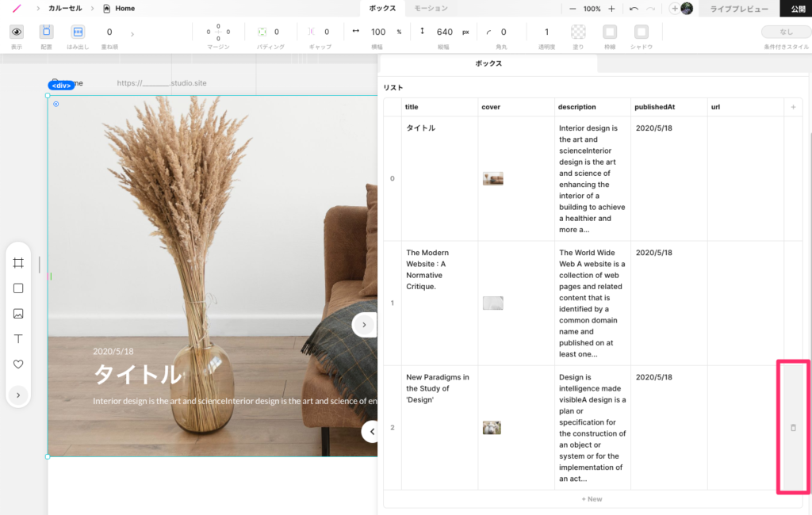The image size is (812, 515).
Task: Toggle the visibility eye icon (表示)
Action: pos(17,32)
